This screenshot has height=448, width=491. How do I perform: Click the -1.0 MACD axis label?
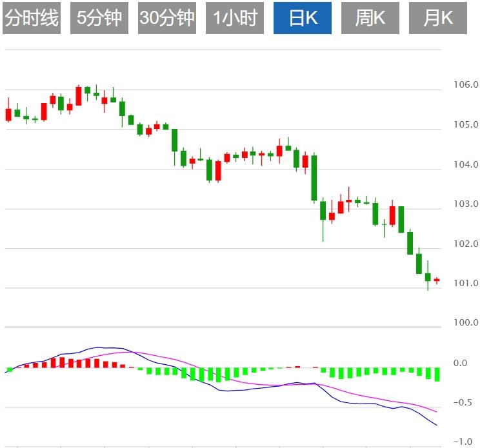pyautogui.click(x=462, y=442)
